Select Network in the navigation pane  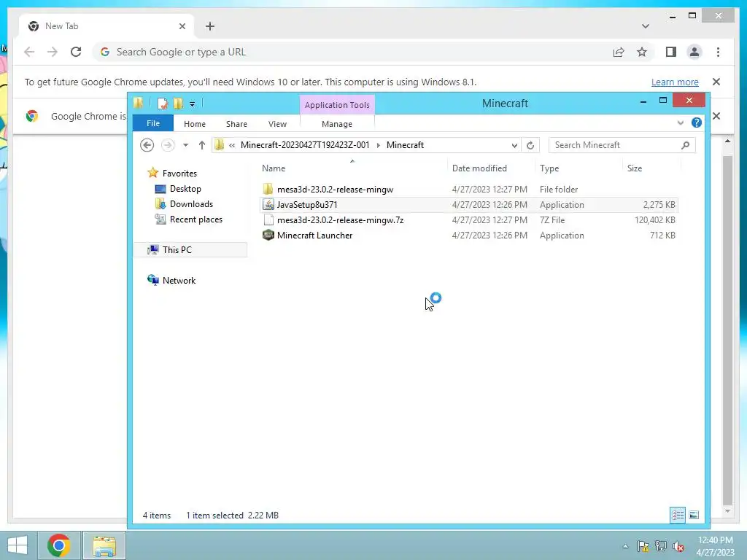[179, 281]
